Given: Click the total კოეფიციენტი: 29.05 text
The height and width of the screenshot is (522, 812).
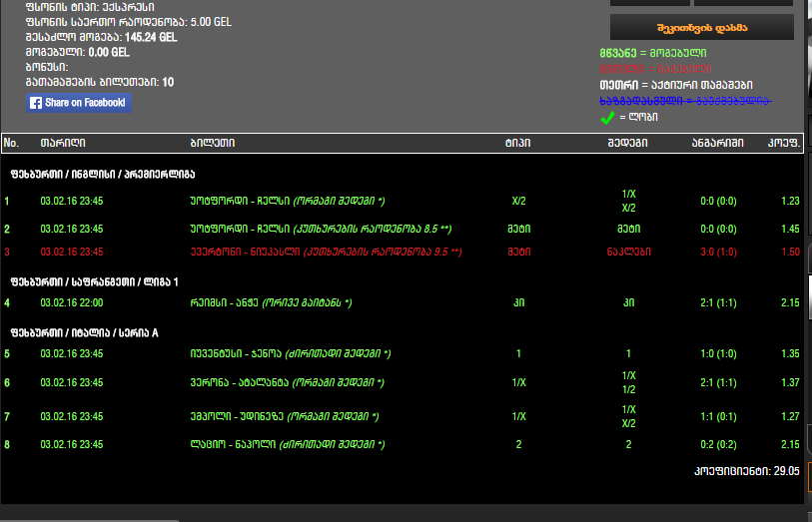Looking at the screenshot, I should [x=747, y=471].
